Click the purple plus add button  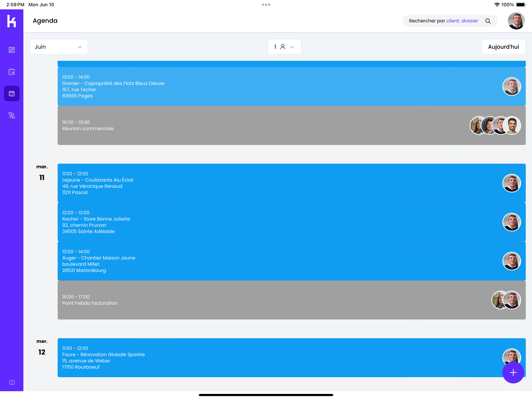[513, 372]
